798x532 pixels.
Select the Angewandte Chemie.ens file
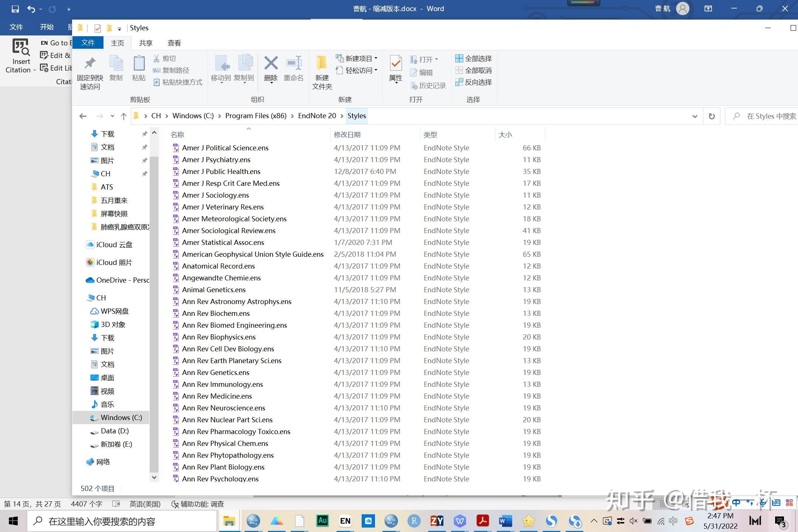pyautogui.click(x=221, y=278)
